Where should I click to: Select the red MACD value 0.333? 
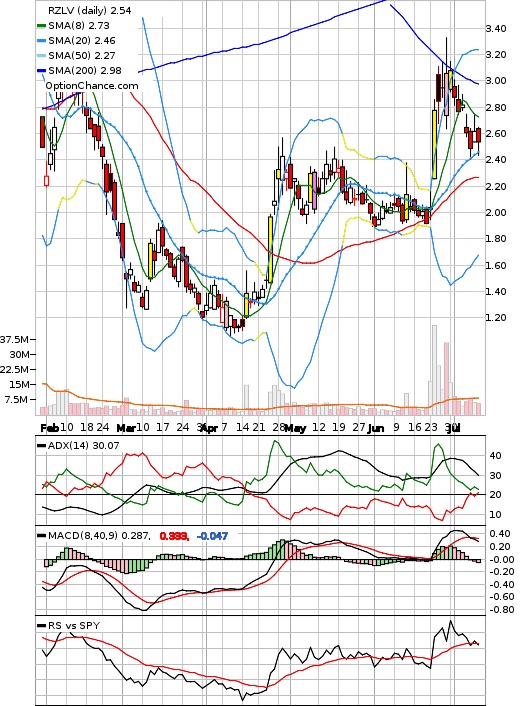pyautogui.click(x=173, y=536)
